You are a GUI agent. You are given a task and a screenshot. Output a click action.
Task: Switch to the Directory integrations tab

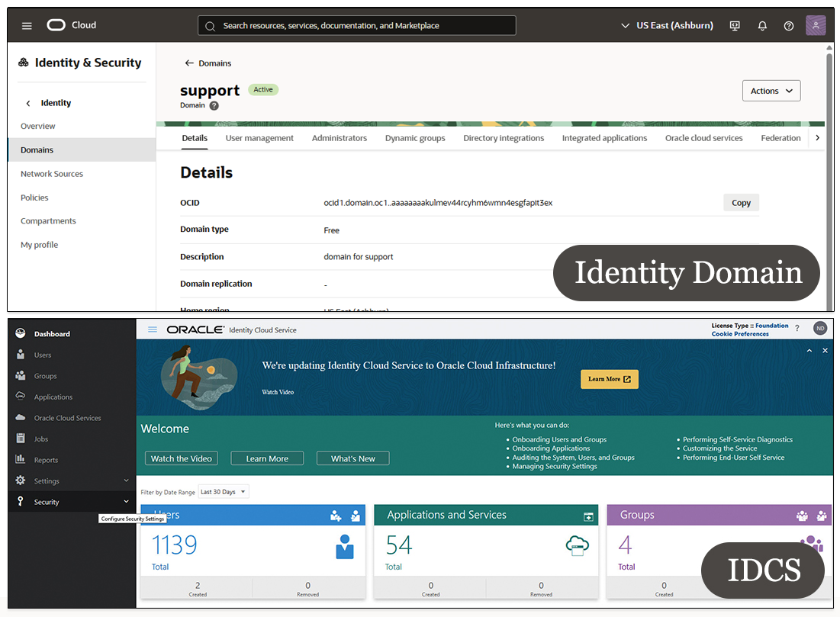point(504,138)
